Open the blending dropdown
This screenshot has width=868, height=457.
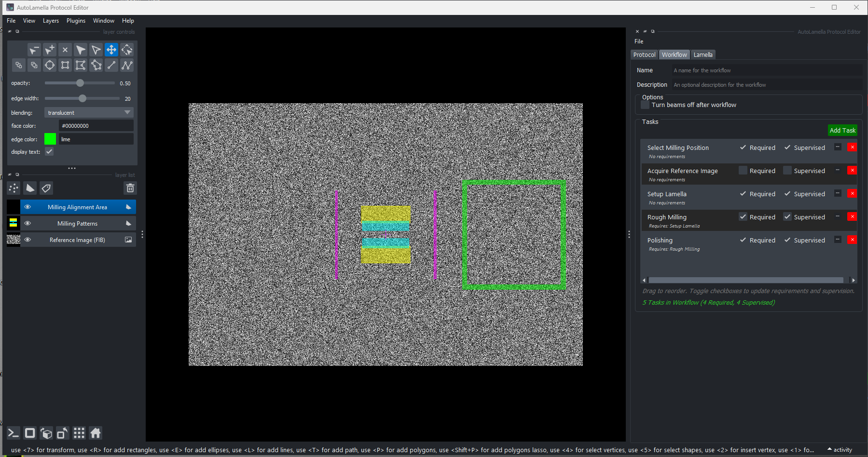pos(88,112)
